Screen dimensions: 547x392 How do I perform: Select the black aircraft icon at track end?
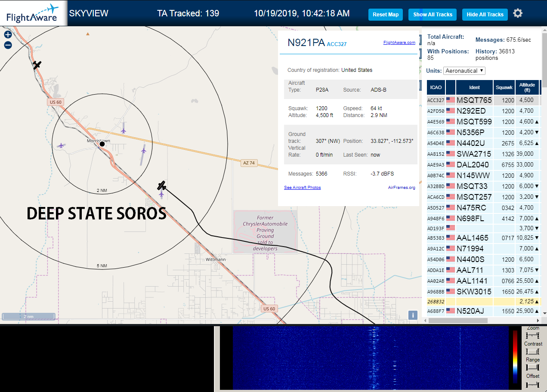[x=162, y=185]
